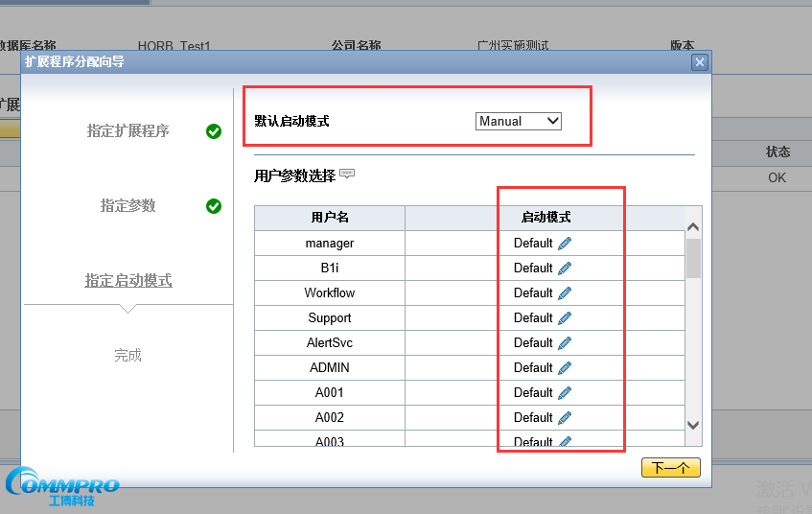This screenshot has width=812, height=514.
Task: Edit startup mode for Workflow user
Action: pyautogui.click(x=565, y=293)
